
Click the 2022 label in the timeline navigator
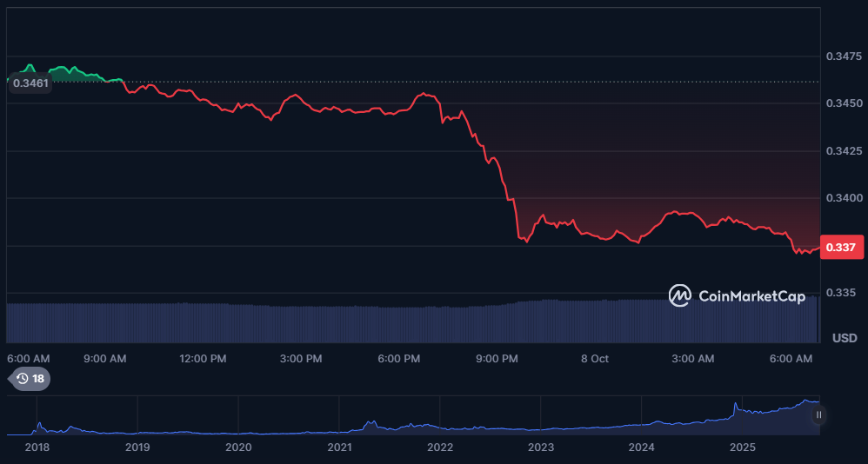tap(440, 447)
